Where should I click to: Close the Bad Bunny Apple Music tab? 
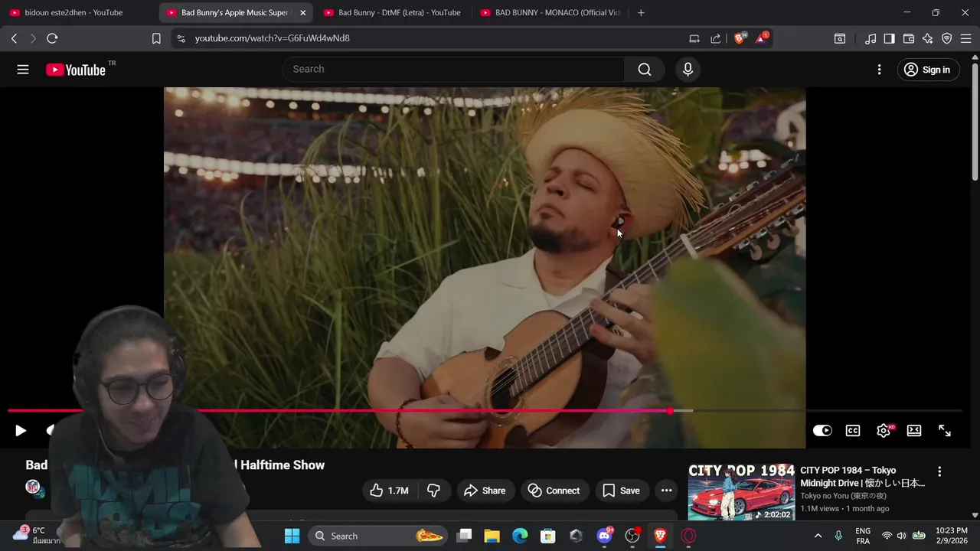(302, 12)
